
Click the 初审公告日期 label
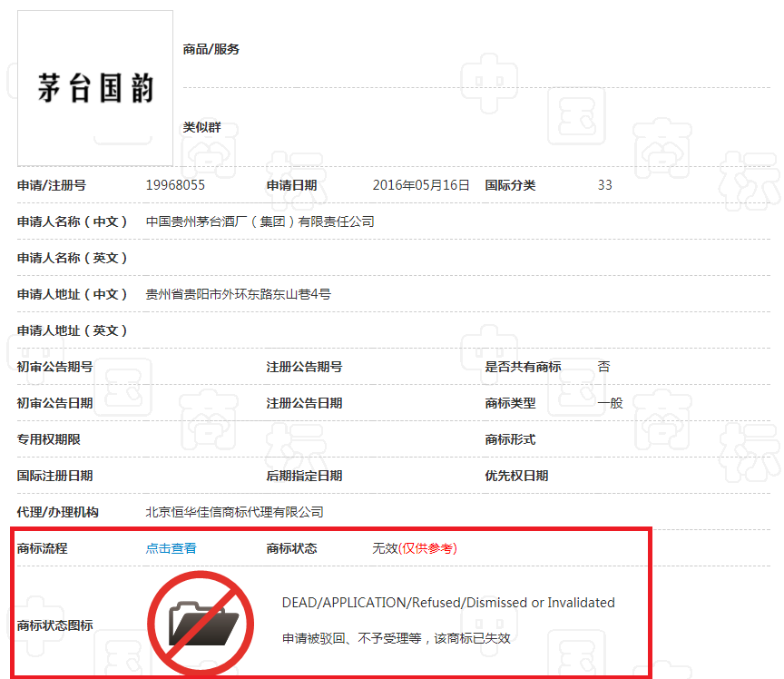55,403
